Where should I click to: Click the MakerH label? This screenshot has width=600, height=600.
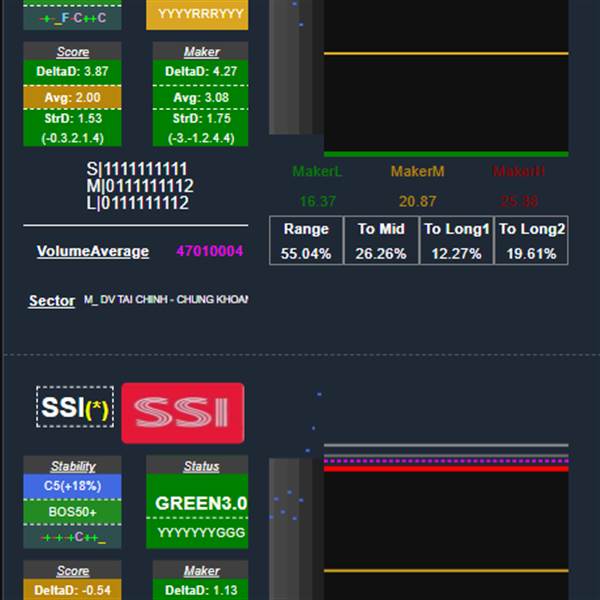518,171
